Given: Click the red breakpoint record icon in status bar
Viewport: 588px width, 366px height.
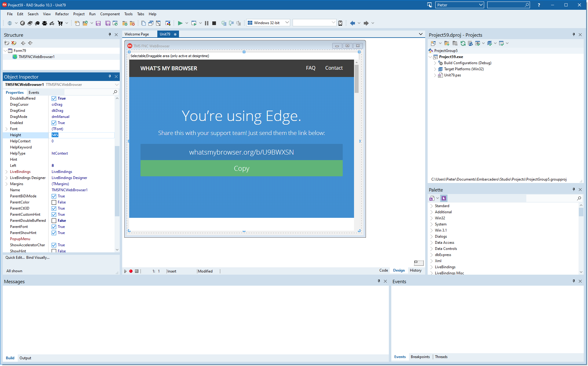Looking at the screenshot, I should 131,271.
